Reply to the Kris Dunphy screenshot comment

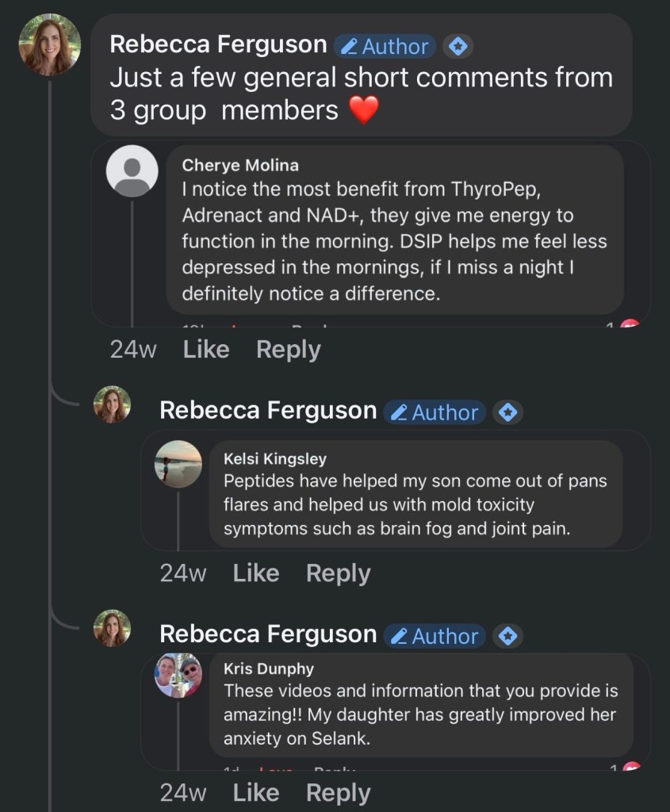pyautogui.click(x=339, y=793)
